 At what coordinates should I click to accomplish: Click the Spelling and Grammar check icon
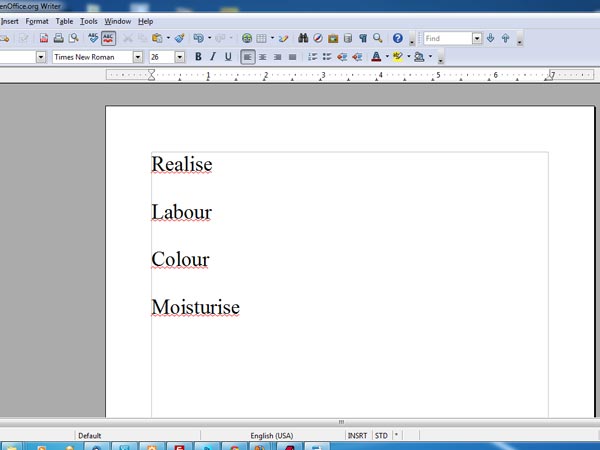pyautogui.click(x=93, y=38)
